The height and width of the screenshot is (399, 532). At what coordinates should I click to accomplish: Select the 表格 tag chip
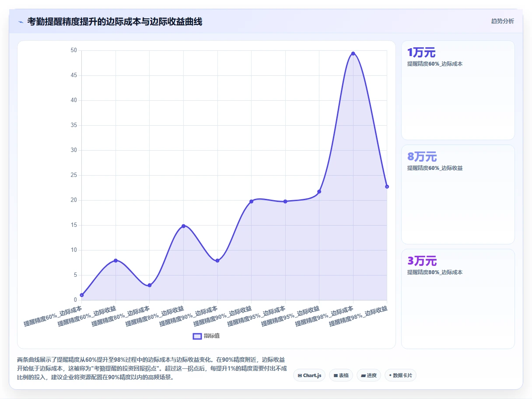coord(341,375)
